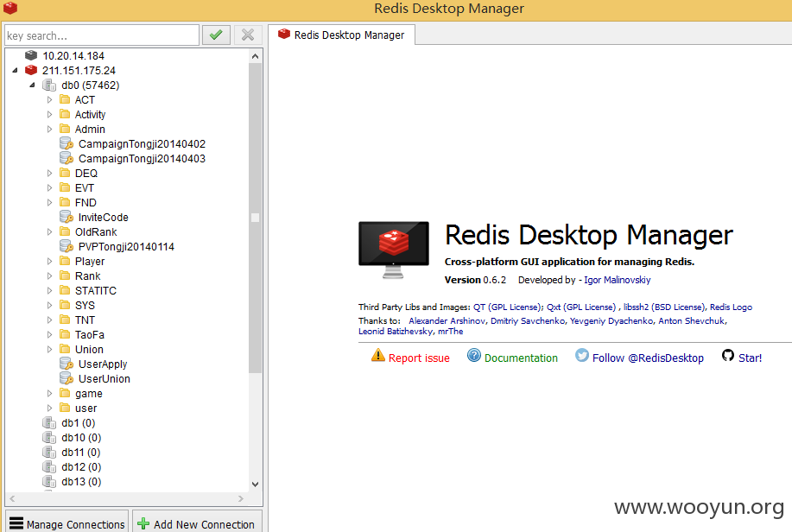
Task: Expand the DEQ folder
Action: 49,173
